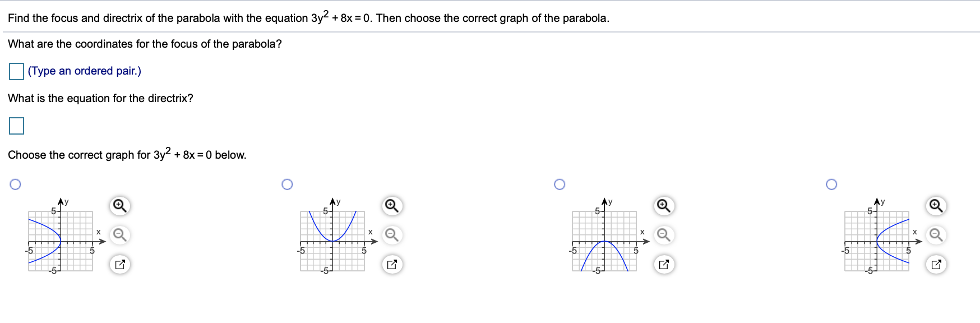
Task: Zoom in on the first graph
Action: pos(119,206)
